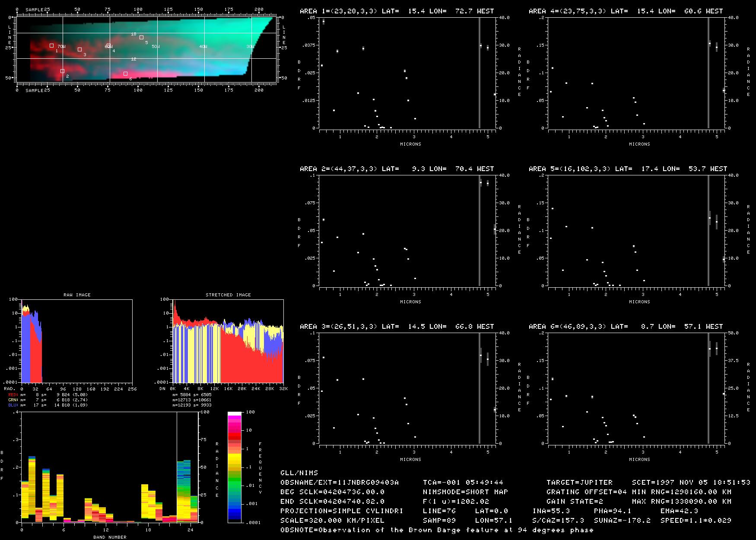
Task: Select the AREA 6 plot title text
Action: (x=626, y=327)
